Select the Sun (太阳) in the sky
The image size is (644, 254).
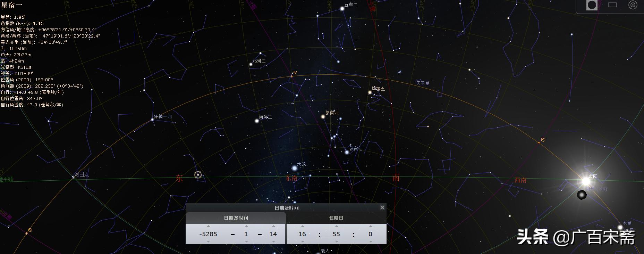[x=586, y=181]
